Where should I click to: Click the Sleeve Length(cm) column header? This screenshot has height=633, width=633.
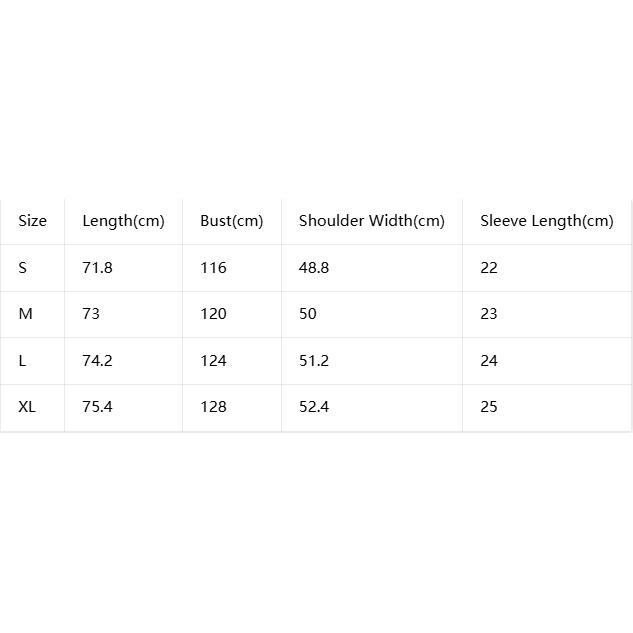(547, 221)
